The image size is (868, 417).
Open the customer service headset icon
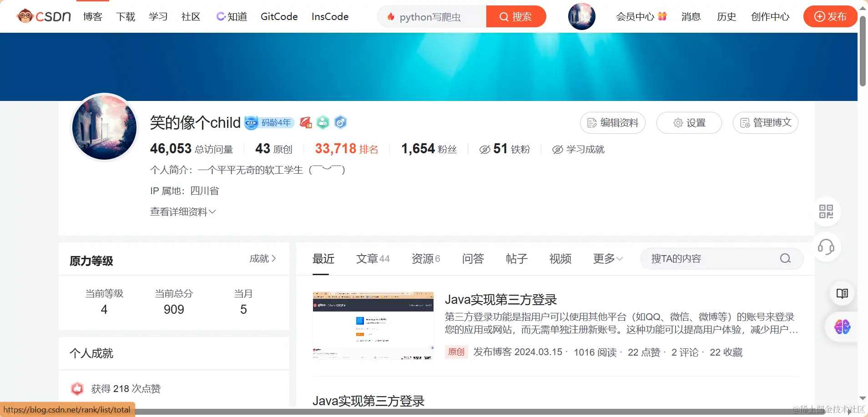point(826,247)
